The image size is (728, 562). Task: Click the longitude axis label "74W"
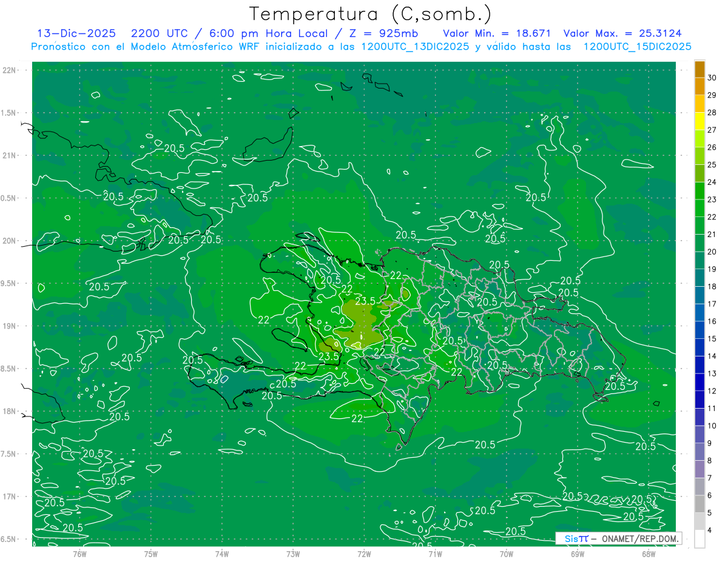222,554
